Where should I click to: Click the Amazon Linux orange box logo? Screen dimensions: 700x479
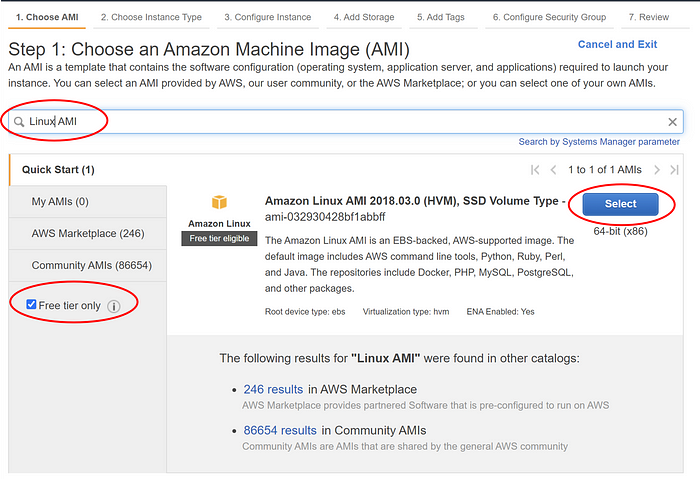click(x=219, y=202)
